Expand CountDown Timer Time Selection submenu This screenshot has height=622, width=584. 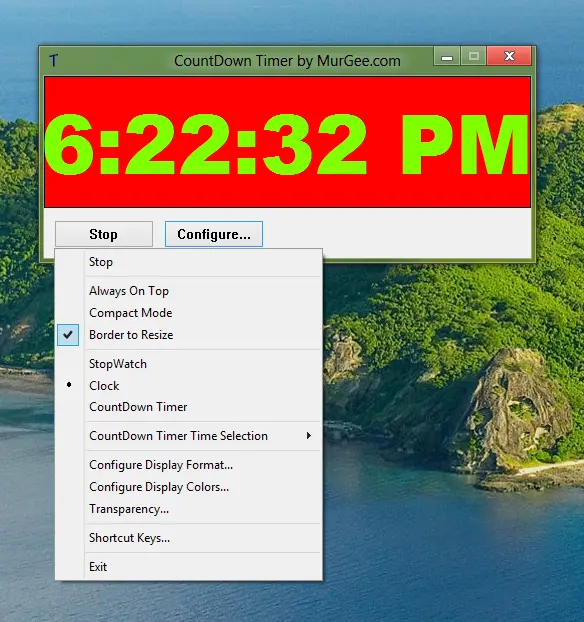point(188,436)
